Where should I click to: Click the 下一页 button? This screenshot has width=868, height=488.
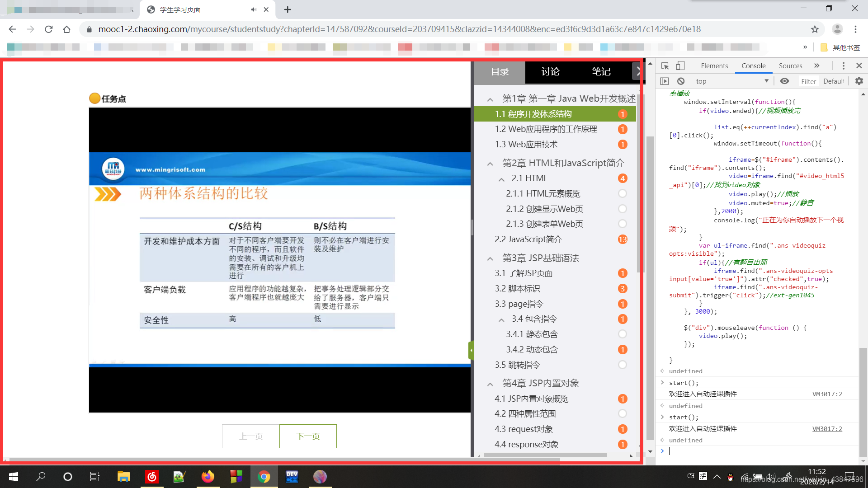308,436
